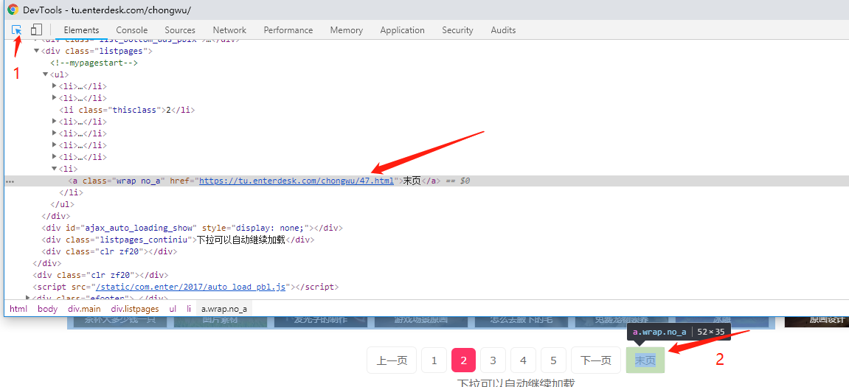The height and width of the screenshot is (387, 849).
Task: Collapse the ul element node
Action: 45,74
